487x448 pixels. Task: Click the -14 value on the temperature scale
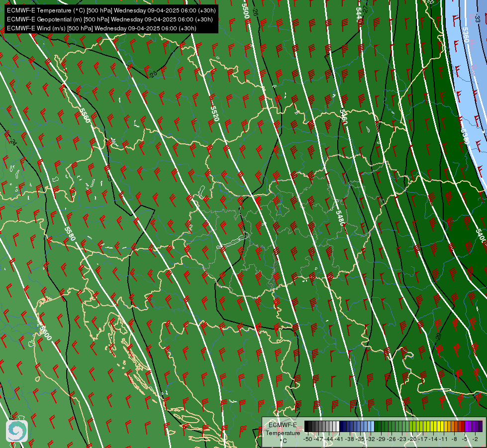pos(433,439)
